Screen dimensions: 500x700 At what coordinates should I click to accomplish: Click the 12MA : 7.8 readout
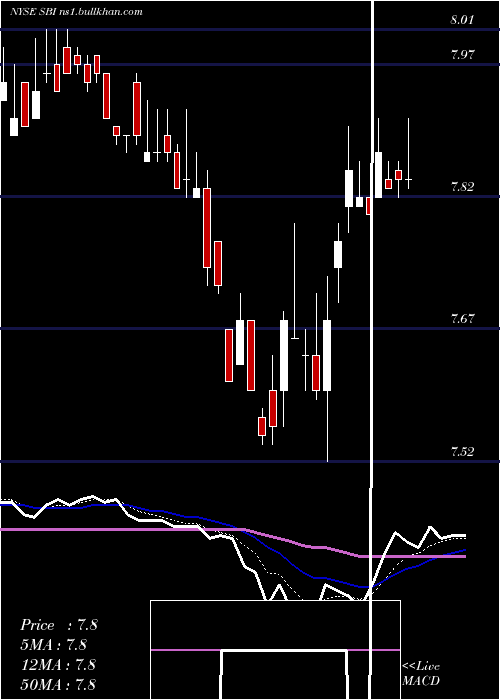pos(58,665)
